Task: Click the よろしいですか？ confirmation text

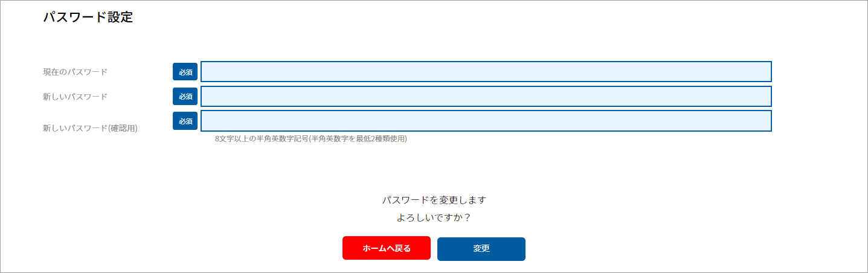Action: (434, 218)
